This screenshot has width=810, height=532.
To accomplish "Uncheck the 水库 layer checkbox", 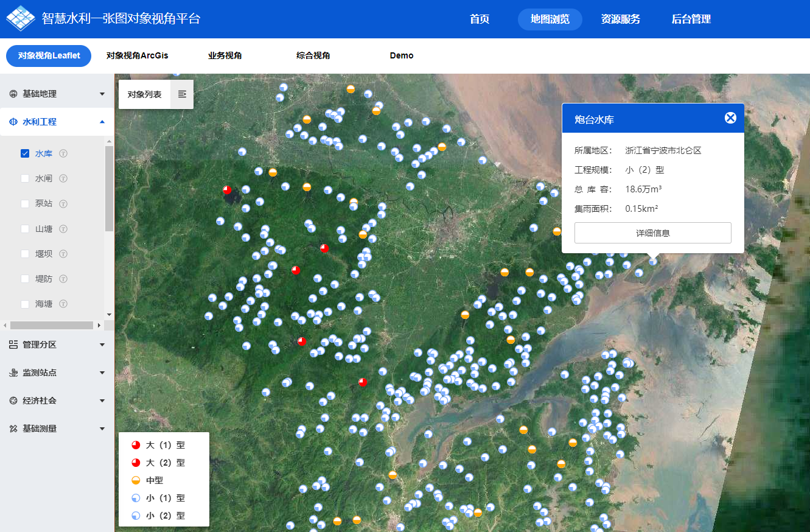I will tap(25, 154).
